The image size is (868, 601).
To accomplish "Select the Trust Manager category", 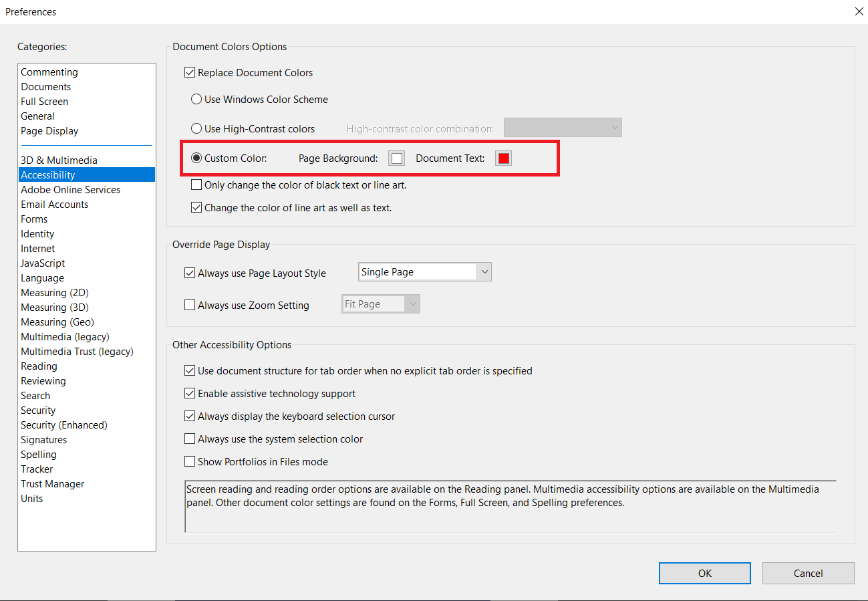I will pos(52,483).
